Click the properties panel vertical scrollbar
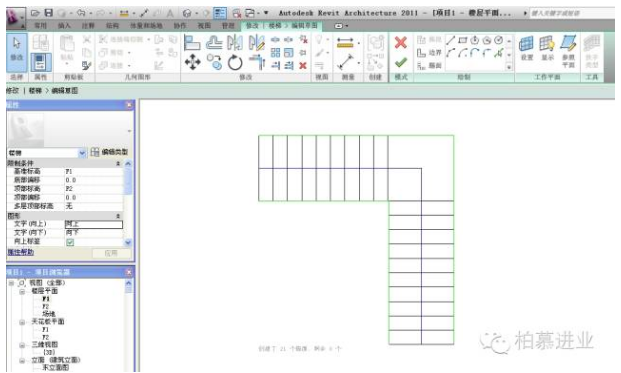 click(x=128, y=203)
